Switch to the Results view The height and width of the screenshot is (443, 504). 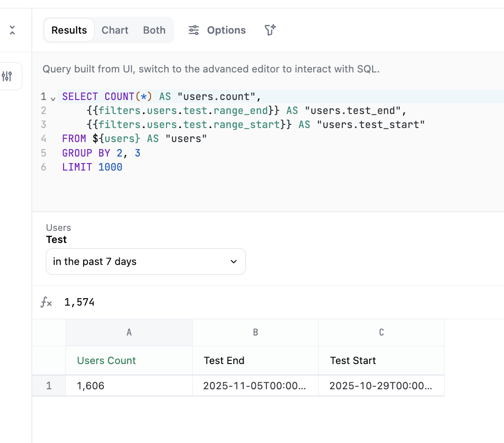pyautogui.click(x=69, y=30)
